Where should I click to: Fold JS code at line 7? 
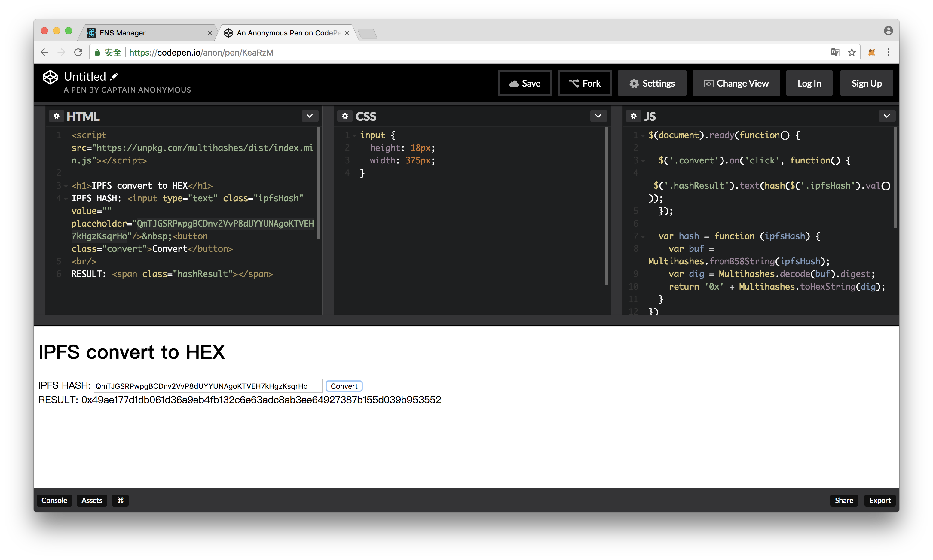coord(643,237)
